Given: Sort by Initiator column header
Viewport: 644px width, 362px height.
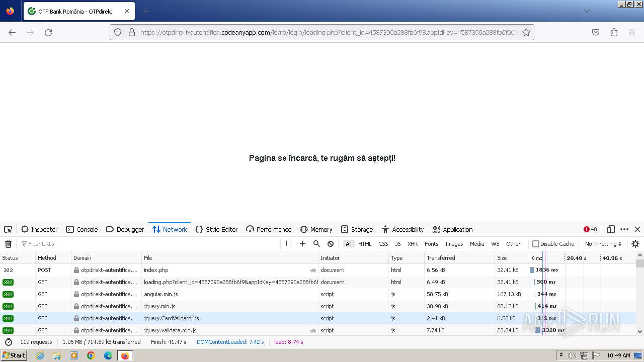Looking at the screenshot, I should (x=354, y=258).
